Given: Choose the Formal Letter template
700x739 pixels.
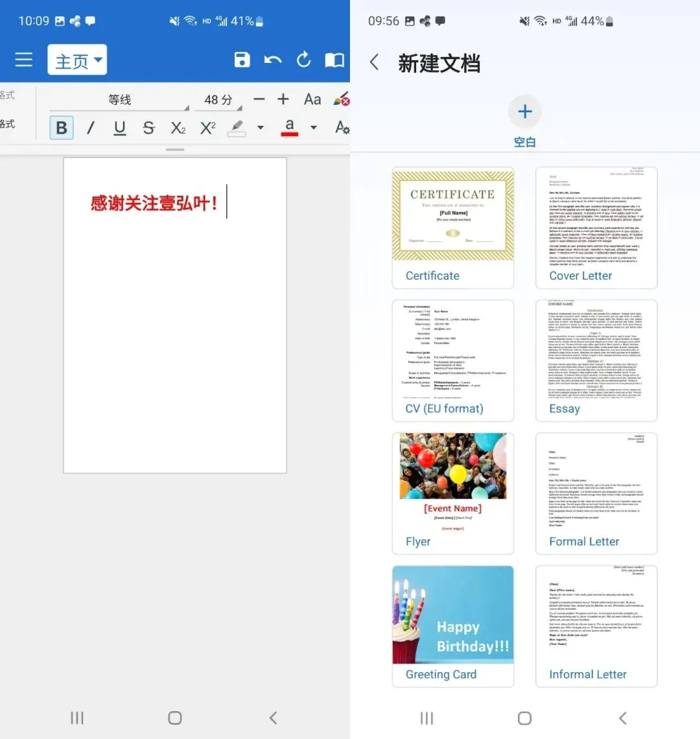Looking at the screenshot, I should click(x=596, y=493).
